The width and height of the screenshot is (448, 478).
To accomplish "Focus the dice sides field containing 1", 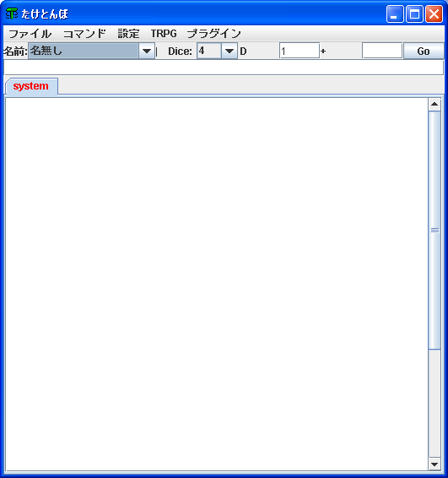I will click(300, 51).
